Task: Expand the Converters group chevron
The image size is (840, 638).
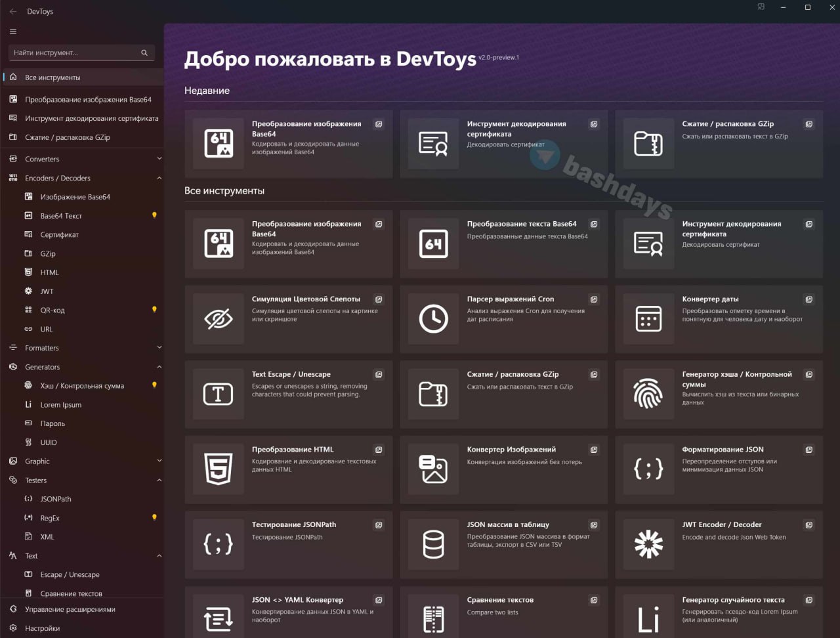Action: (x=159, y=159)
